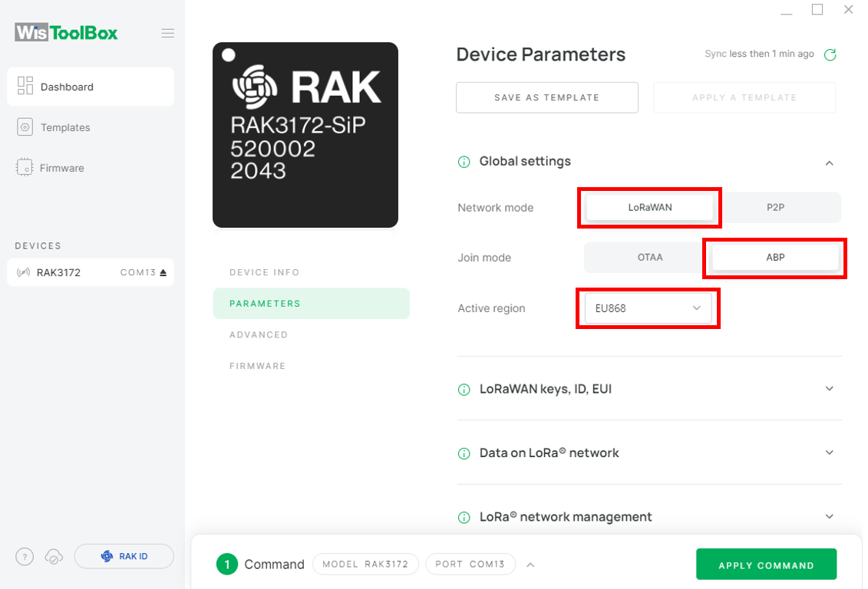Click the SAVE AS TEMPLATE button
Image resolution: width=868 pixels, height=589 pixels.
(x=547, y=97)
